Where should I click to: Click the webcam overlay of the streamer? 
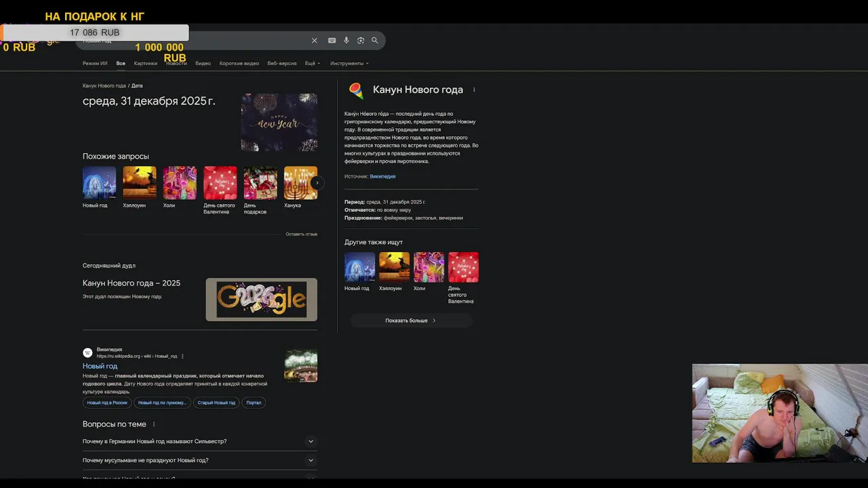(x=780, y=413)
